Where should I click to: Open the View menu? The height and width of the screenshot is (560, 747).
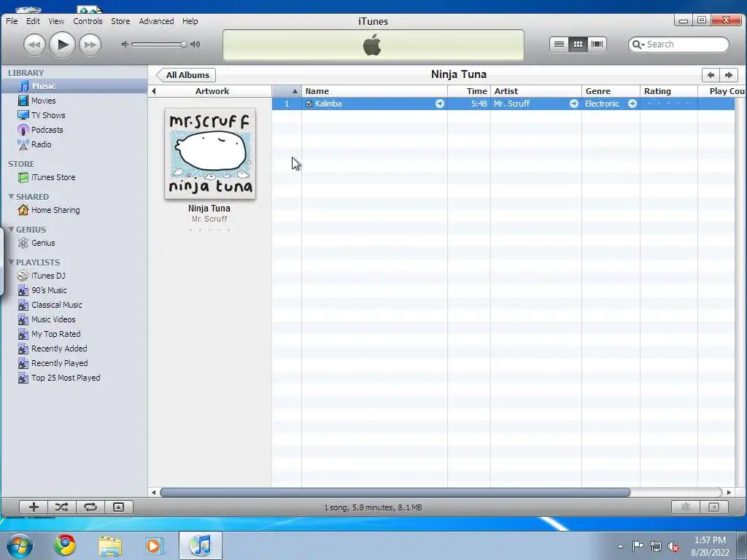click(x=56, y=21)
